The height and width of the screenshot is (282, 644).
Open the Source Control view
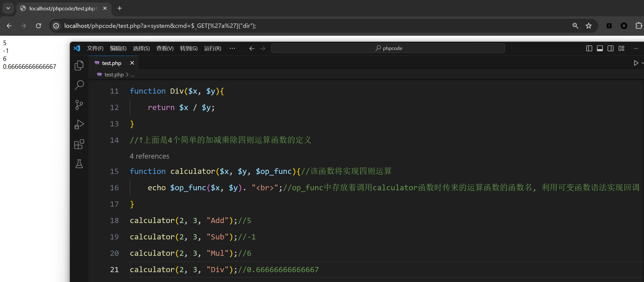79,105
